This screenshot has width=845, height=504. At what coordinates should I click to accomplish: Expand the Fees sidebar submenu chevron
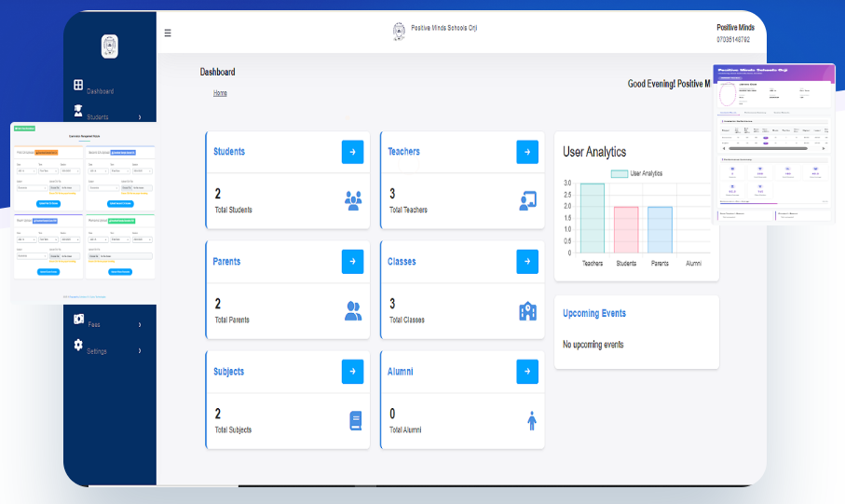(x=140, y=324)
